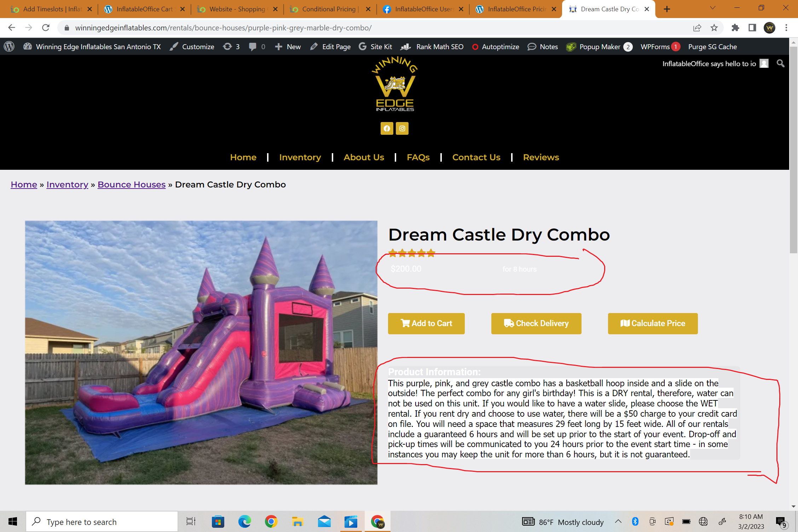Click the Add to Cart button
The width and height of the screenshot is (798, 532).
pos(426,323)
